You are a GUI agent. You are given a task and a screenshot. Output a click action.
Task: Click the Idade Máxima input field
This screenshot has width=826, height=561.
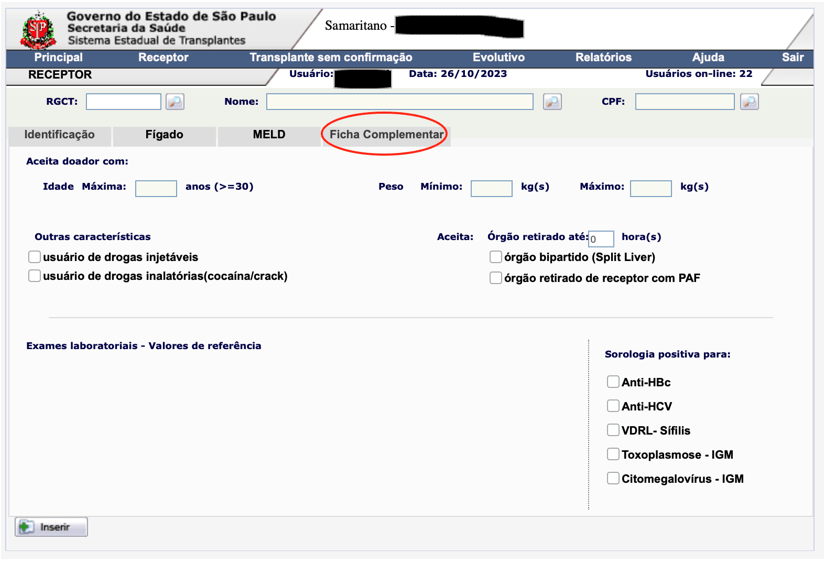pos(156,188)
